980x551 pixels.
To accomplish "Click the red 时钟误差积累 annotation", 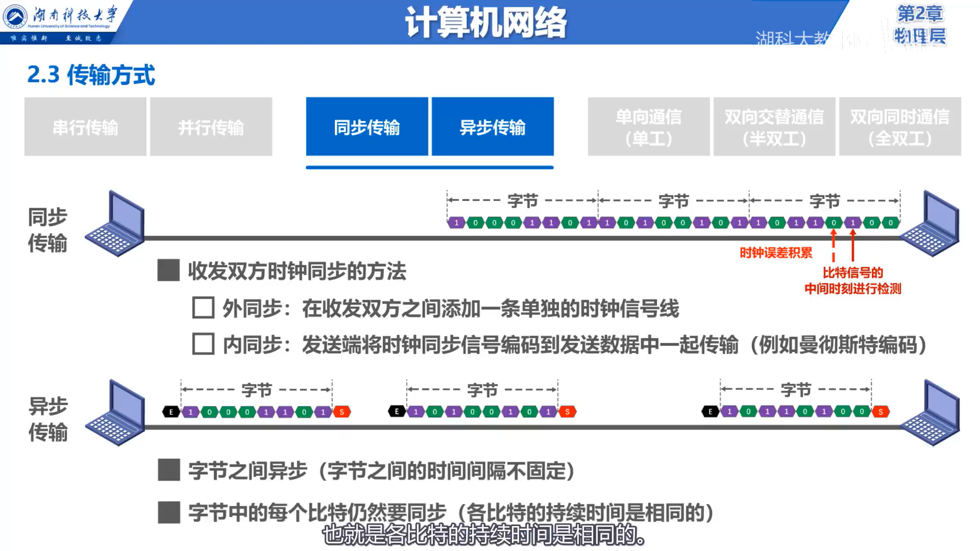I will (776, 253).
